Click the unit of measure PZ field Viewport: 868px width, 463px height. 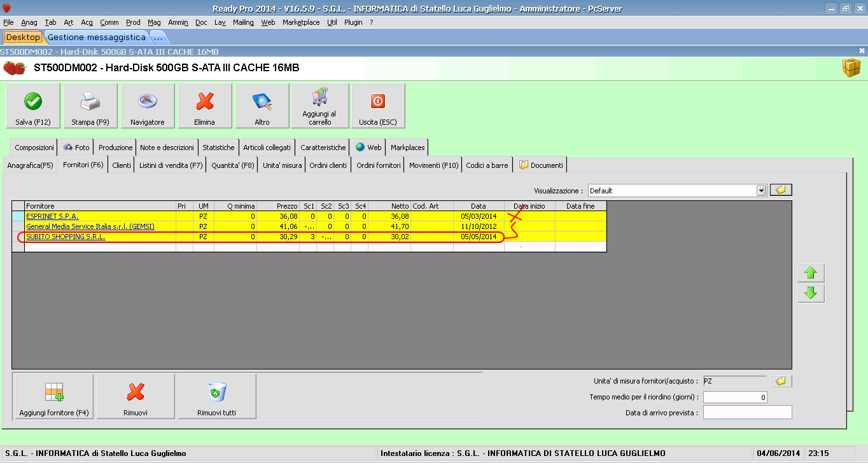pyautogui.click(x=734, y=381)
